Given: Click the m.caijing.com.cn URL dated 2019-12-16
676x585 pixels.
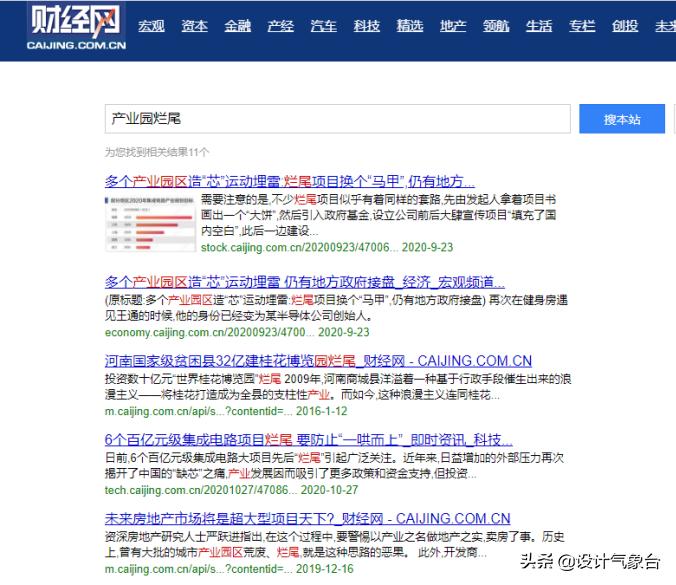Looking at the screenshot, I should click(229, 569).
